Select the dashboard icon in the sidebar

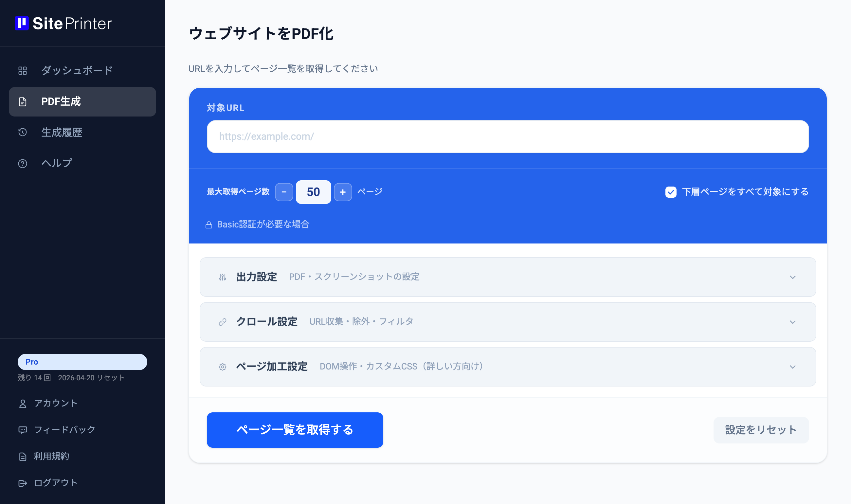[22, 71]
